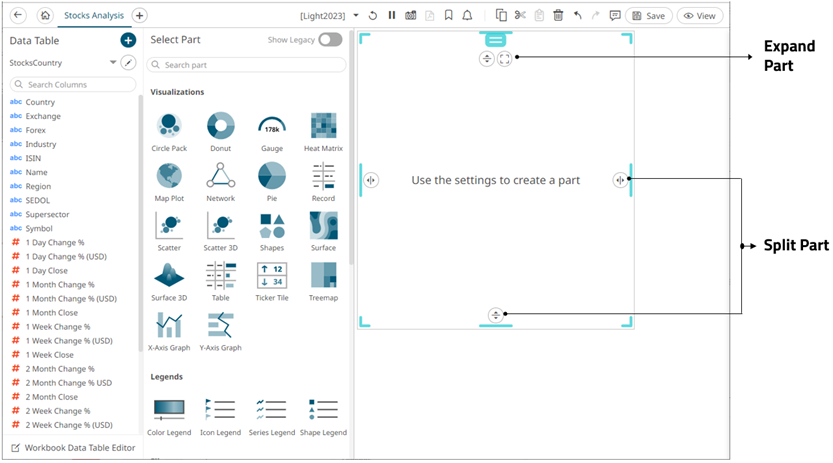Image resolution: width=833 pixels, height=463 pixels.
Task: Add a new dashboard tab
Action: point(139,15)
